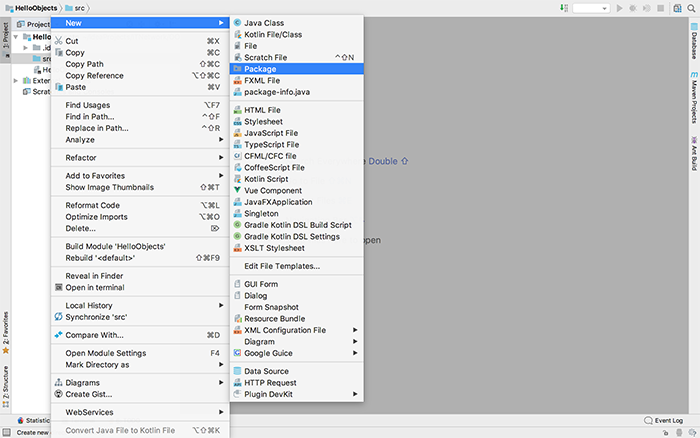This screenshot has height=438, width=700.
Task: Select Kotlin File/Class in submenu
Action: pos(273,34)
